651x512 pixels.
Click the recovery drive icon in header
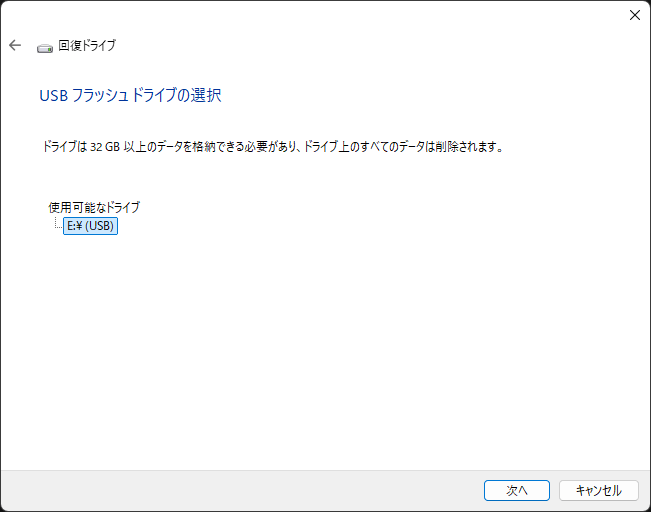[x=45, y=48]
